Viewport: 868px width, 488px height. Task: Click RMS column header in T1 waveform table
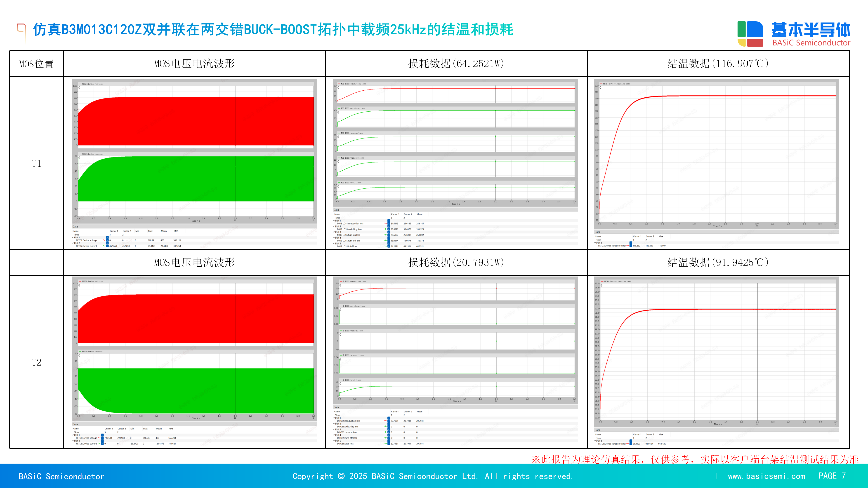176,231
